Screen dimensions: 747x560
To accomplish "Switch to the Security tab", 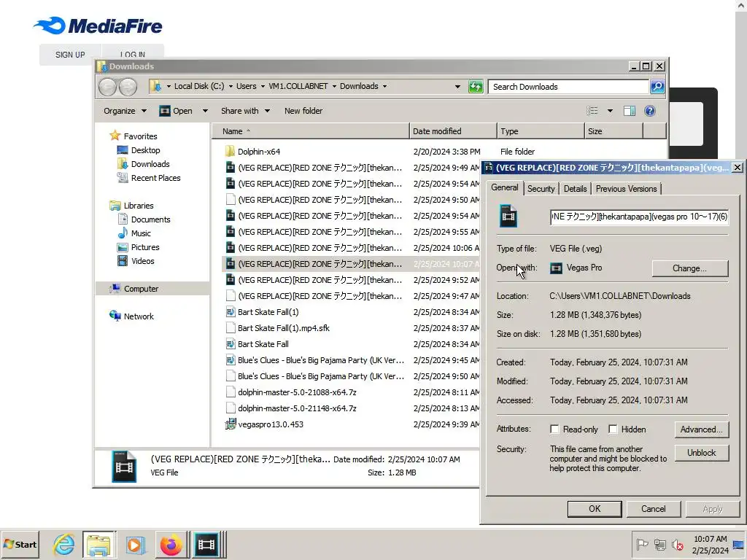I will coord(541,189).
